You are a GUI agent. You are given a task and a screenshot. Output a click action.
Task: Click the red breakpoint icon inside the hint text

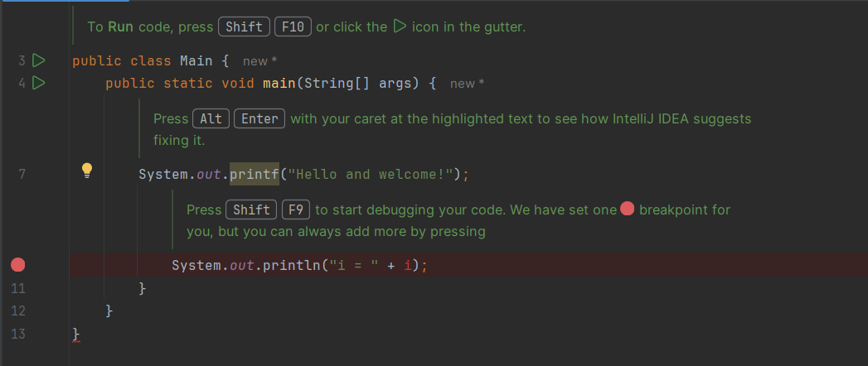(x=628, y=209)
